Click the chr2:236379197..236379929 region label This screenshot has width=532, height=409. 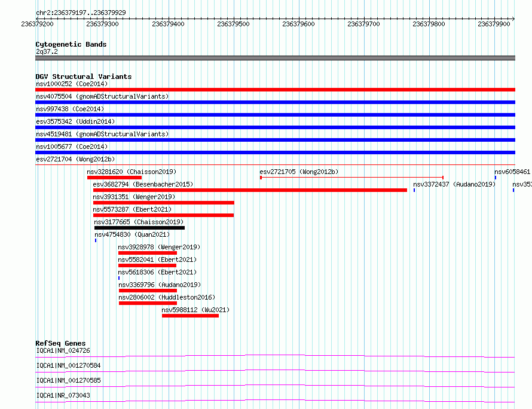(81, 13)
